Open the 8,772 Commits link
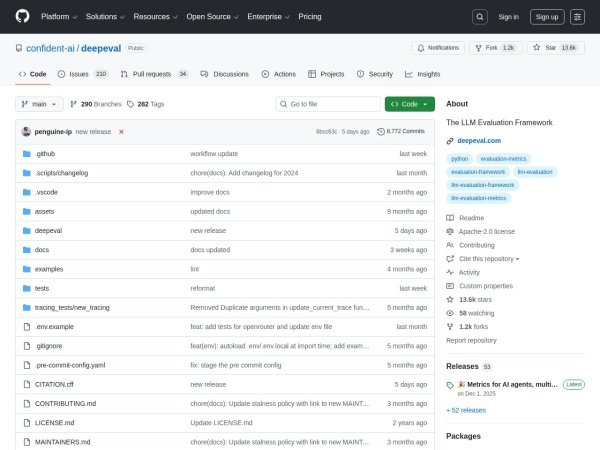This screenshot has width=600, height=450. (401, 131)
